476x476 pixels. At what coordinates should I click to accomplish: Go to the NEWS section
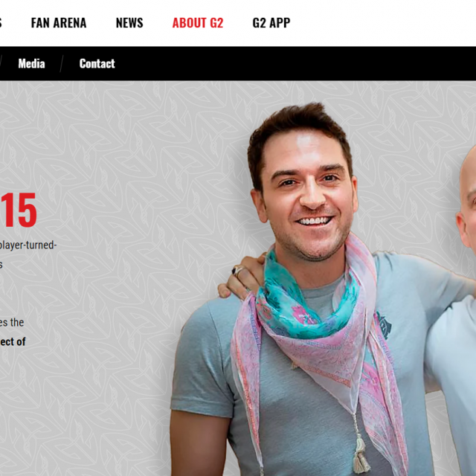pos(129,23)
